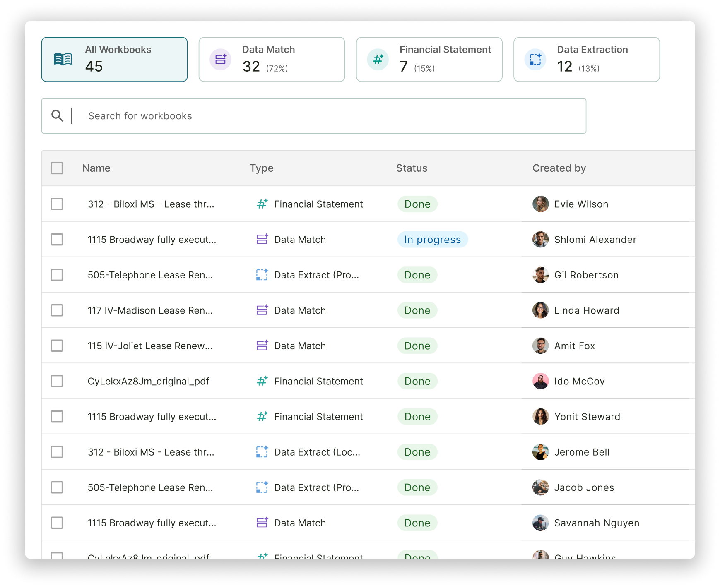
Task: Click Ido McCoy's profile picture
Action: coord(540,381)
